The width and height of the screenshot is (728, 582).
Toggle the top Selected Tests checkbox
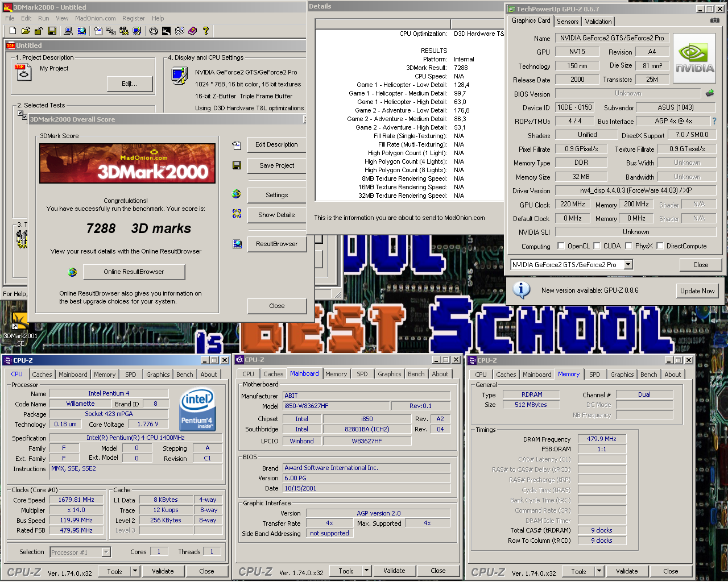coord(20,113)
